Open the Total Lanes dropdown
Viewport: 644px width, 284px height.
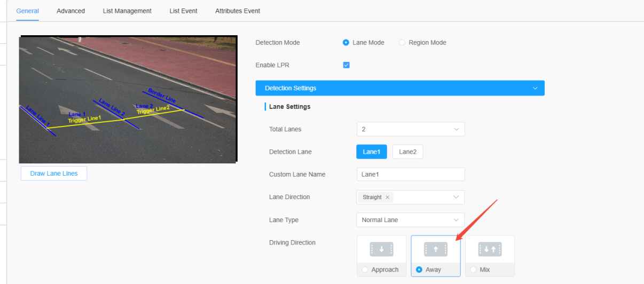point(411,129)
